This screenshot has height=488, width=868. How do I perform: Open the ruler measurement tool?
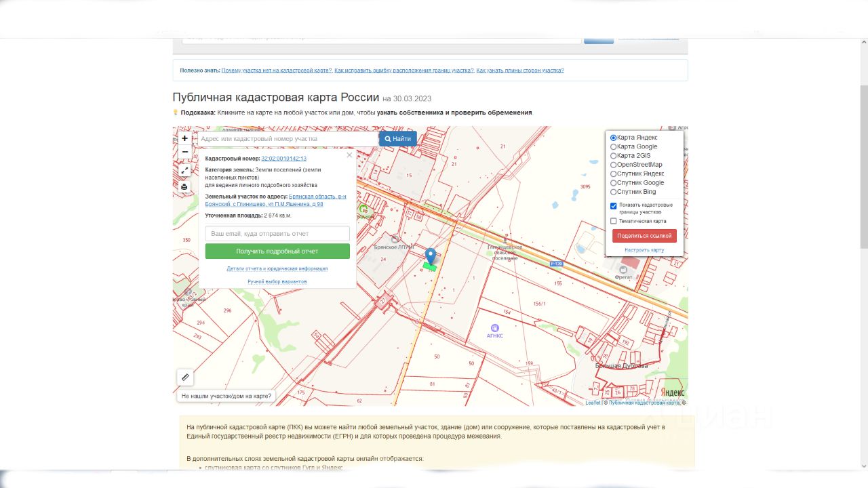(x=185, y=378)
